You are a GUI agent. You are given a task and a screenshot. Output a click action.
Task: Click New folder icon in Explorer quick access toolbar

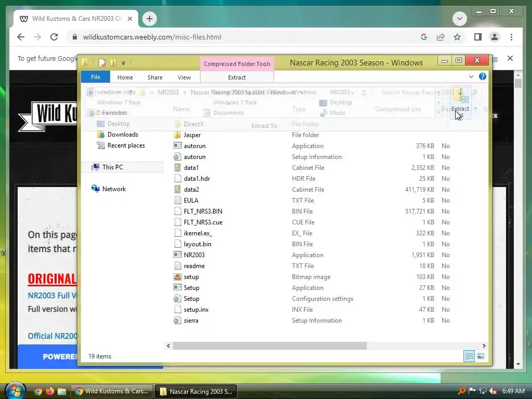(113, 63)
